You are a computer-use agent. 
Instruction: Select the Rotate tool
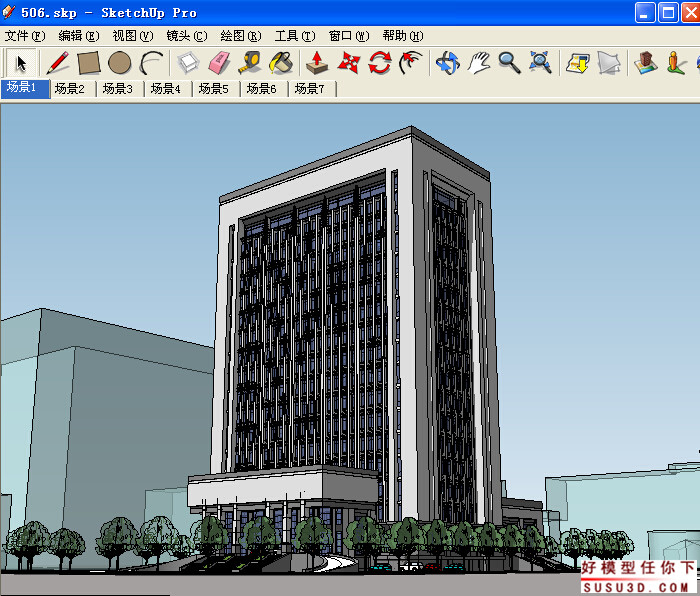click(379, 63)
